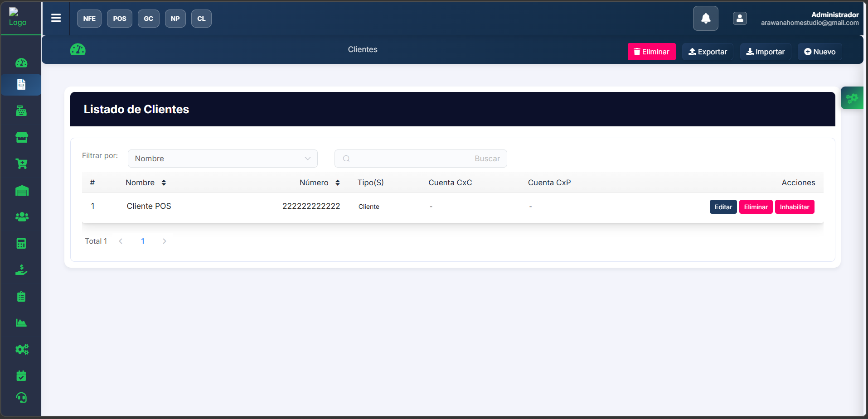
Task: Click the green settings gears side tab
Action: (852, 98)
